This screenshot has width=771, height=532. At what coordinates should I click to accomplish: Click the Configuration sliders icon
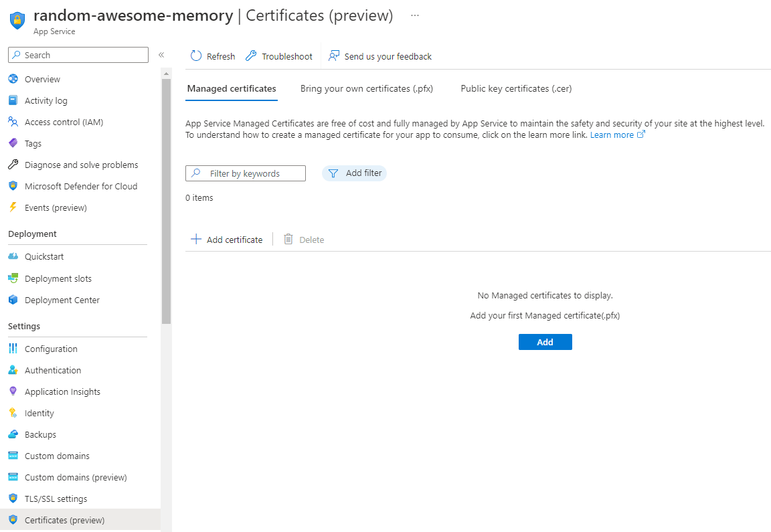point(13,348)
